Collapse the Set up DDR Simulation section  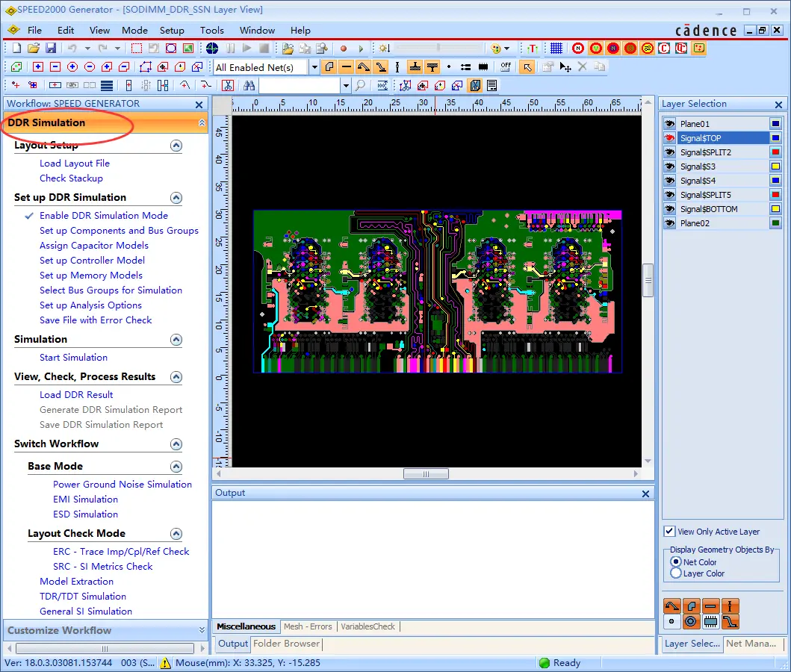click(x=176, y=198)
